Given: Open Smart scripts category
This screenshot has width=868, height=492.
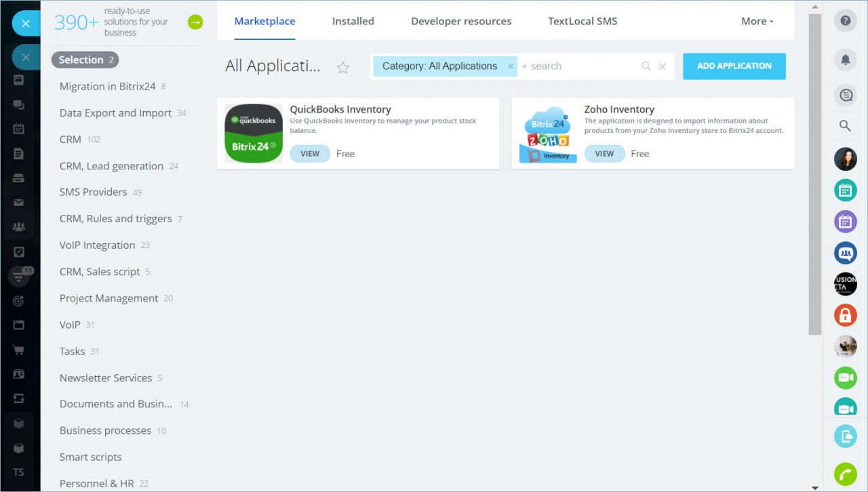Looking at the screenshot, I should (91, 457).
